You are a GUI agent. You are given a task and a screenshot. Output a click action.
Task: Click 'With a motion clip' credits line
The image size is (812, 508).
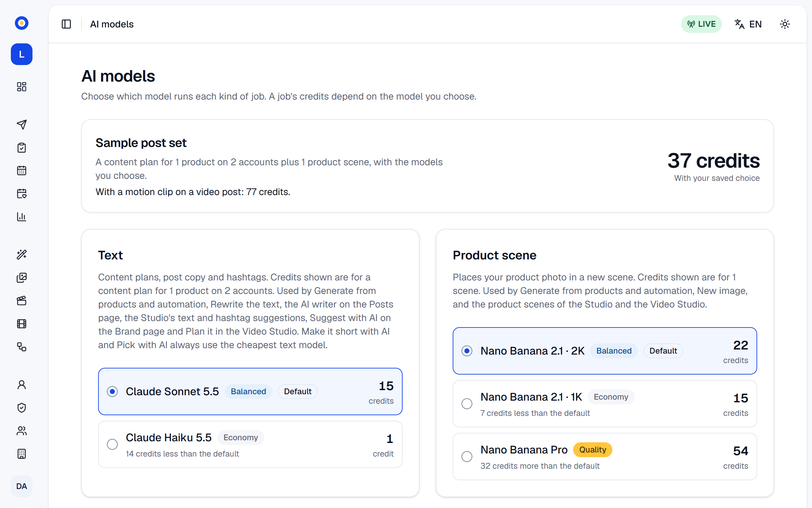[x=193, y=192]
